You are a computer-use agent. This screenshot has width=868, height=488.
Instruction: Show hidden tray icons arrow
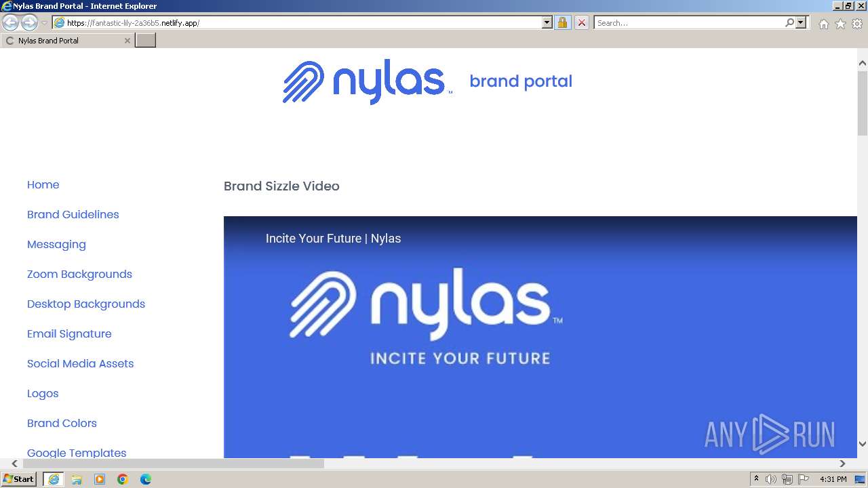click(756, 479)
